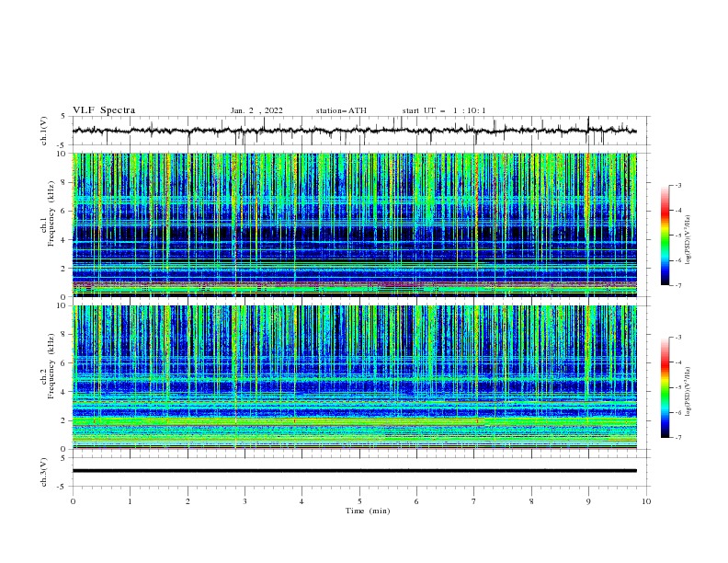This screenshot has width=728, height=563.
Task: Click the ch.2 spectrogram color scale bar
Action: (665, 387)
